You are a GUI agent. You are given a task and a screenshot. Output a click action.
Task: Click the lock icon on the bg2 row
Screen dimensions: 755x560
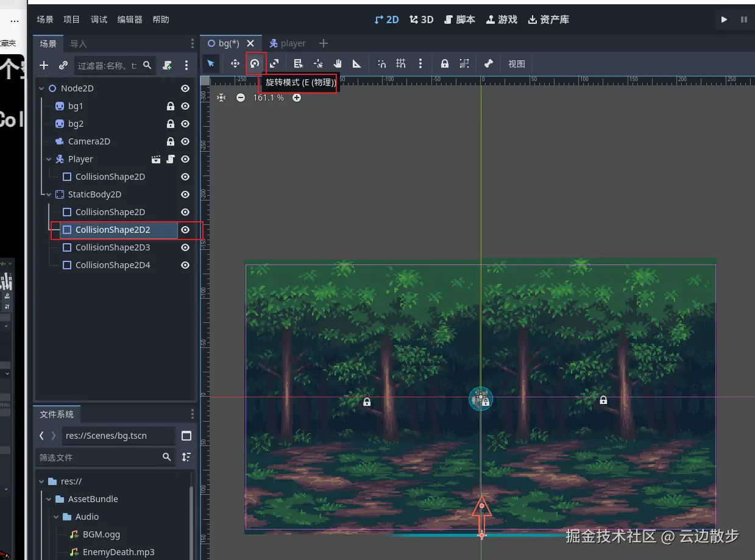171,124
